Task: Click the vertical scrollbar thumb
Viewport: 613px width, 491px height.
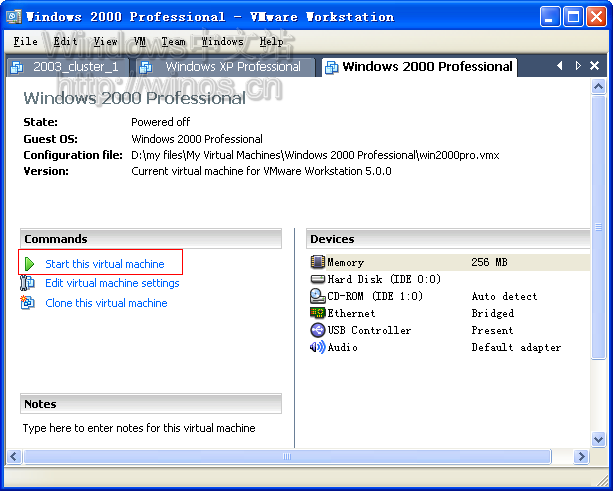Action: click(599, 227)
